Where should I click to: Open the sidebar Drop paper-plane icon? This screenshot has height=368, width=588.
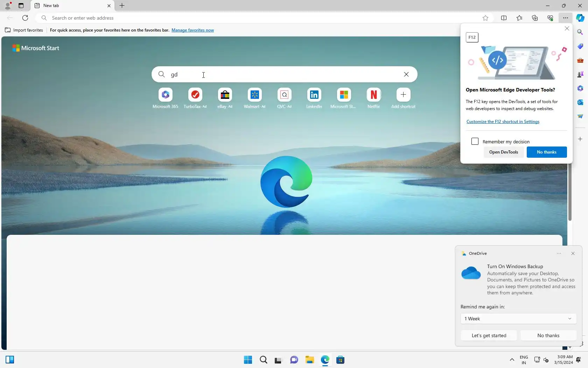(580, 116)
